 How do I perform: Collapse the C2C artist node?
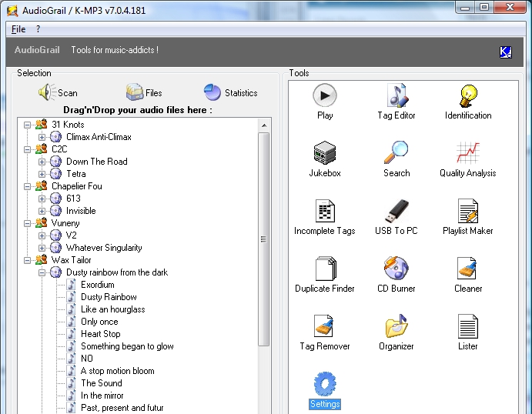click(x=27, y=149)
